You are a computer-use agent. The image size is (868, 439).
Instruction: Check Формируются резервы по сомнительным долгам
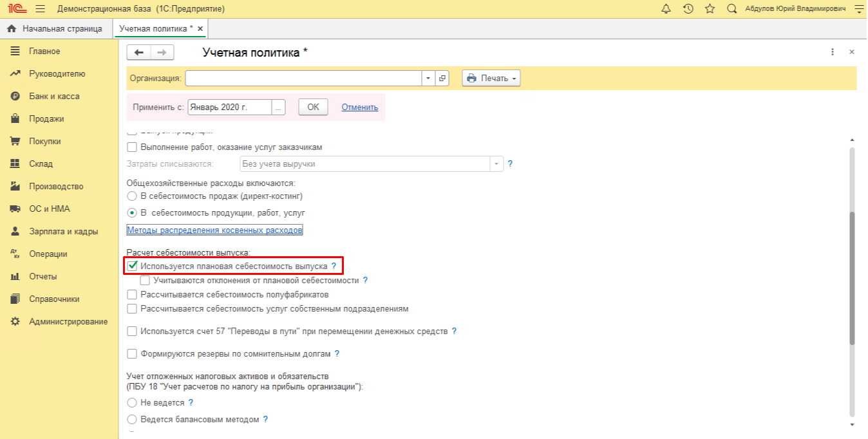133,354
